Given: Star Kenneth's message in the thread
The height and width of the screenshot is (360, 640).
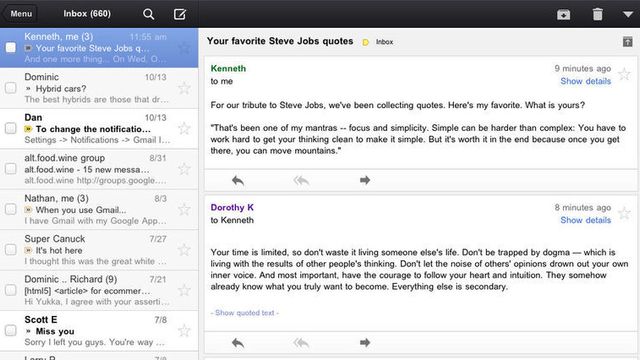Looking at the screenshot, I should point(624,74).
